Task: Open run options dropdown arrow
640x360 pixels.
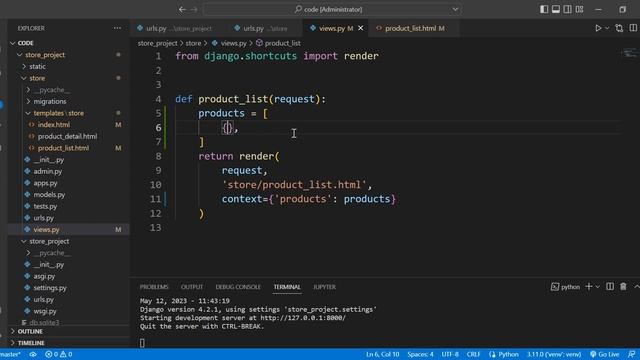Action: (607, 28)
